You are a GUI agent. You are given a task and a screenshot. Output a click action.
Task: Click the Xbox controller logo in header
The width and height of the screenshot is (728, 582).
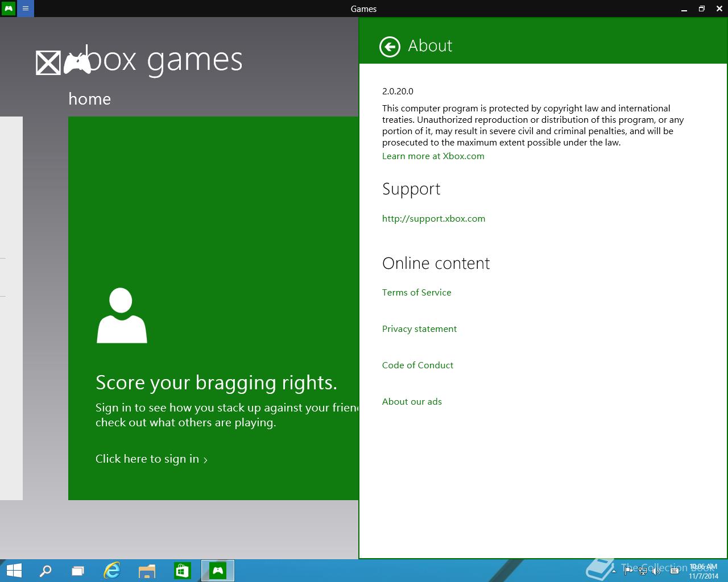click(x=77, y=63)
